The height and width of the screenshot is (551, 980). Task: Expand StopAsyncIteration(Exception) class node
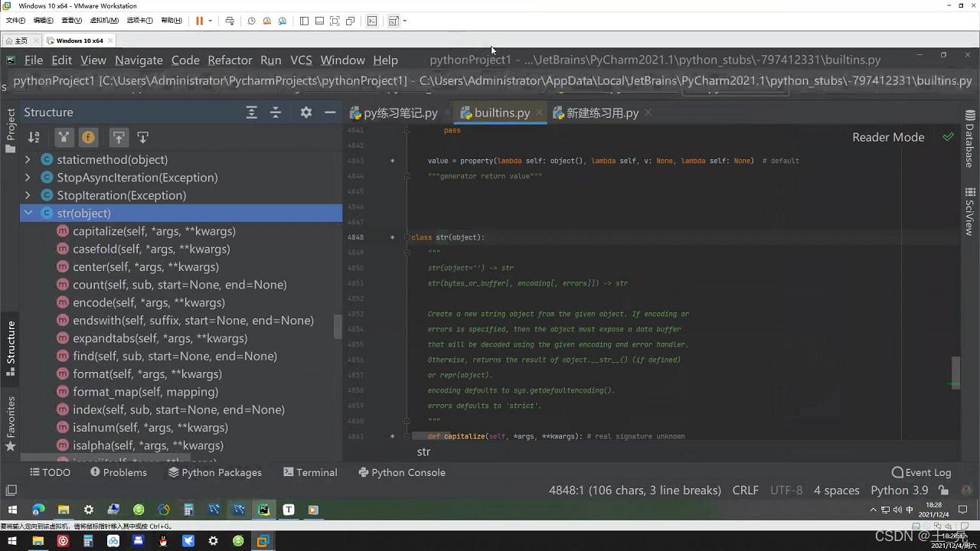pyautogui.click(x=28, y=178)
